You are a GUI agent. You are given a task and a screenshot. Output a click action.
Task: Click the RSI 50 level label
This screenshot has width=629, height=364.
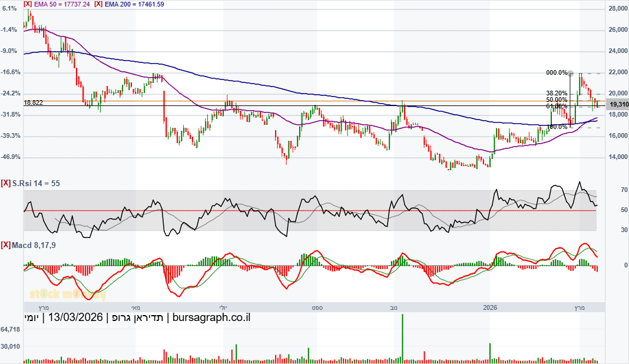624,210
